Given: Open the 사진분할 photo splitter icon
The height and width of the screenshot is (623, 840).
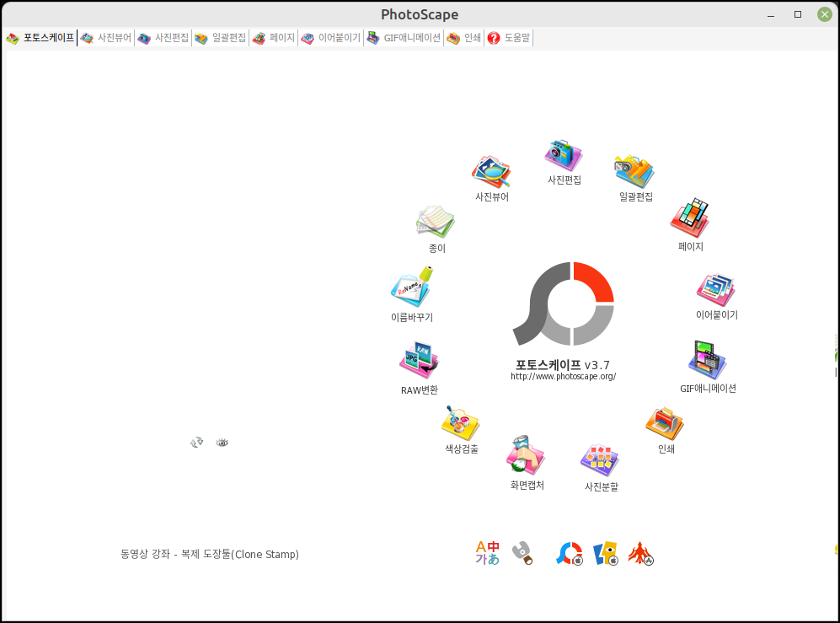Looking at the screenshot, I should click(600, 460).
